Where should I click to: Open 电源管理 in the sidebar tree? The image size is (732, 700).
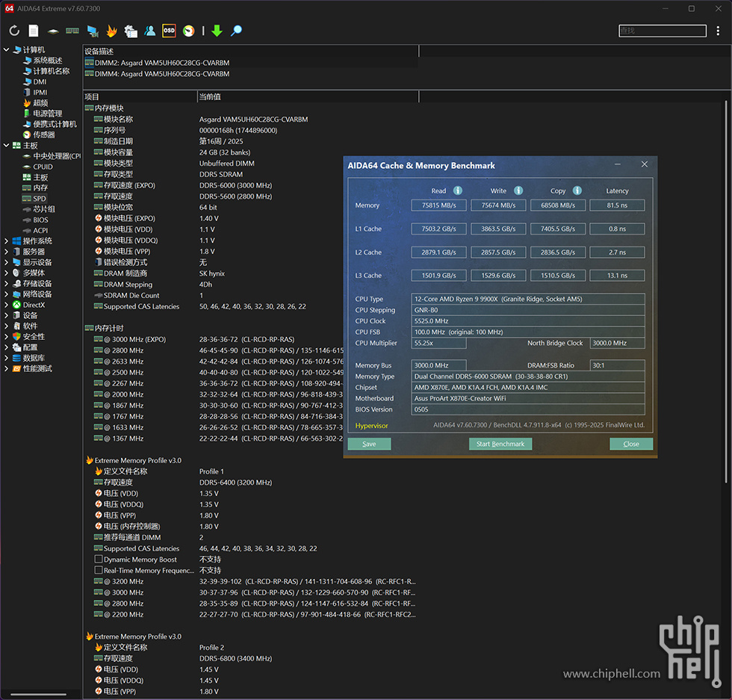tap(47, 114)
